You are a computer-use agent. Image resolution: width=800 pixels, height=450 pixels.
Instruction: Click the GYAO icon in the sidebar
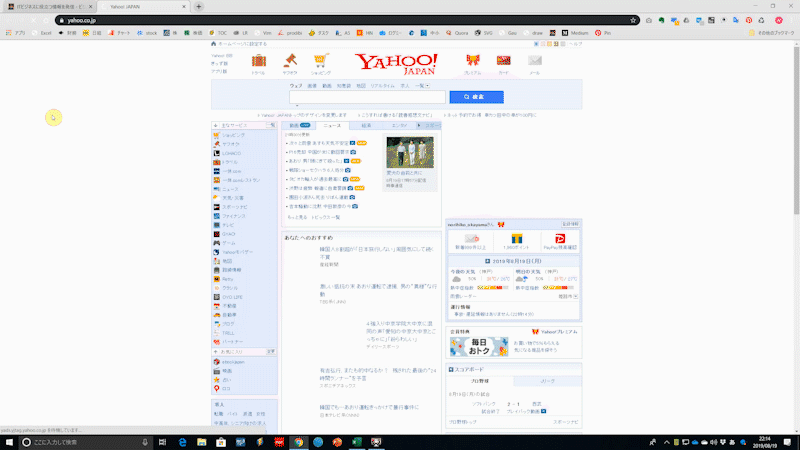[x=217, y=234]
